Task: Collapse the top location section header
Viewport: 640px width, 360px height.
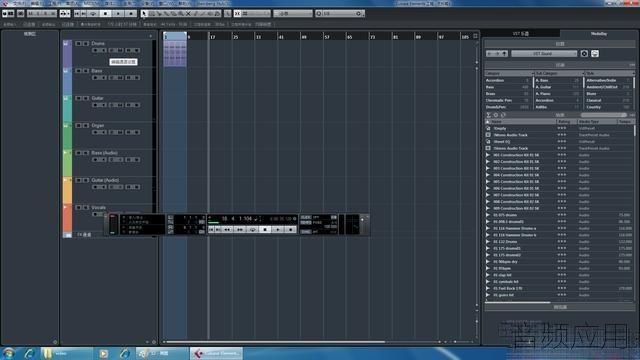Action: 560,44
